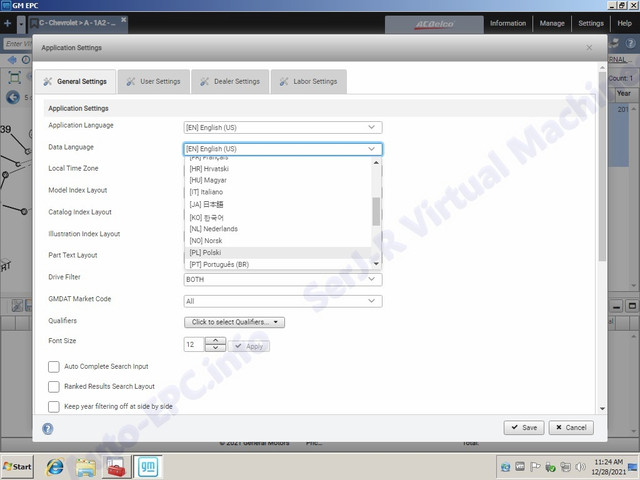Open the Settings menu in top bar
The image size is (640, 480).
591,23
